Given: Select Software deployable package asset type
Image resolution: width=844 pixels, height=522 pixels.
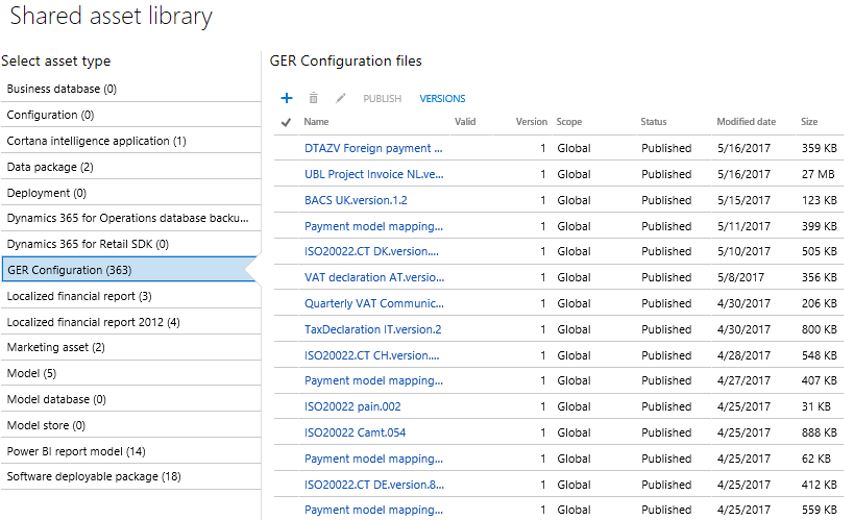Looking at the screenshot, I should click(94, 477).
